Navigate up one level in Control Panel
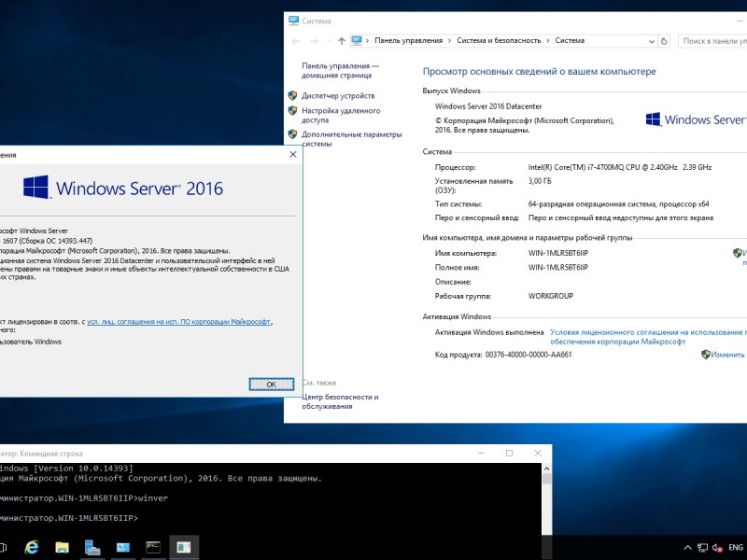This screenshot has width=747, height=560. [x=341, y=41]
